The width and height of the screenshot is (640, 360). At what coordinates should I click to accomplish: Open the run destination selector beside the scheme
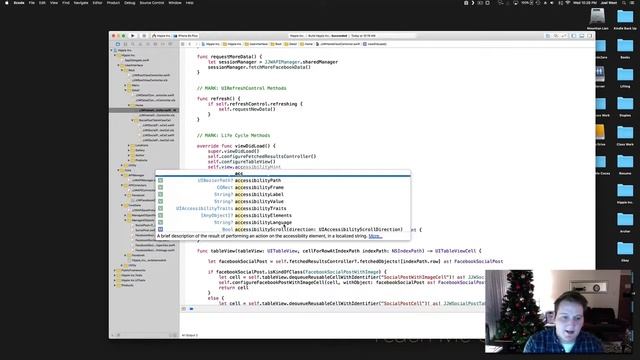click(186, 36)
